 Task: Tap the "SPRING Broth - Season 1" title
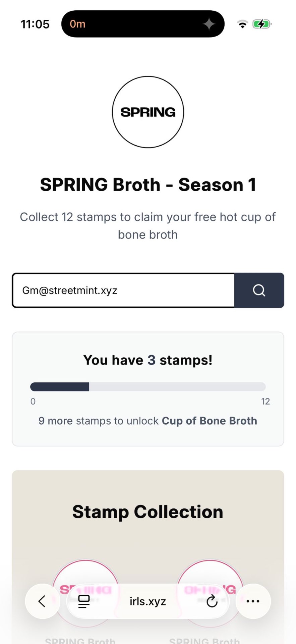148,185
